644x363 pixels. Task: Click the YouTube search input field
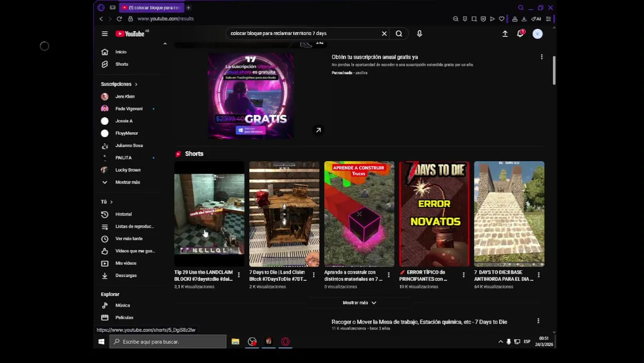coord(304,34)
